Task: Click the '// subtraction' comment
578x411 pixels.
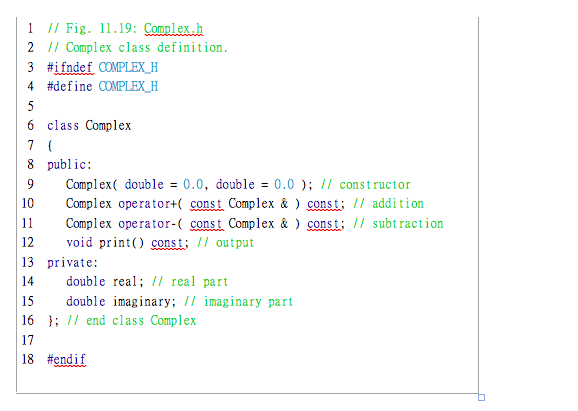Action: click(x=398, y=224)
